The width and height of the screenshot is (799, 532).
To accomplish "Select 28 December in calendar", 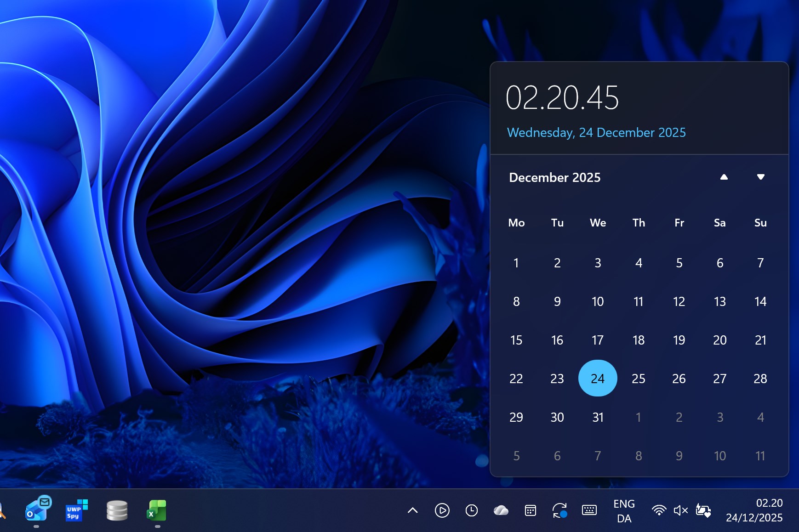I will click(x=760, y=378).
